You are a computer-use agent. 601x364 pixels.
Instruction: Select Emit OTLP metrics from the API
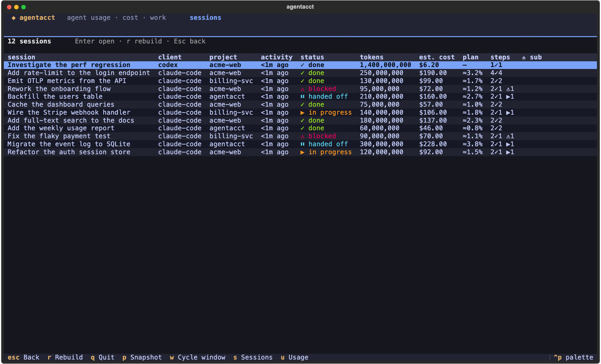pos(300,81)
